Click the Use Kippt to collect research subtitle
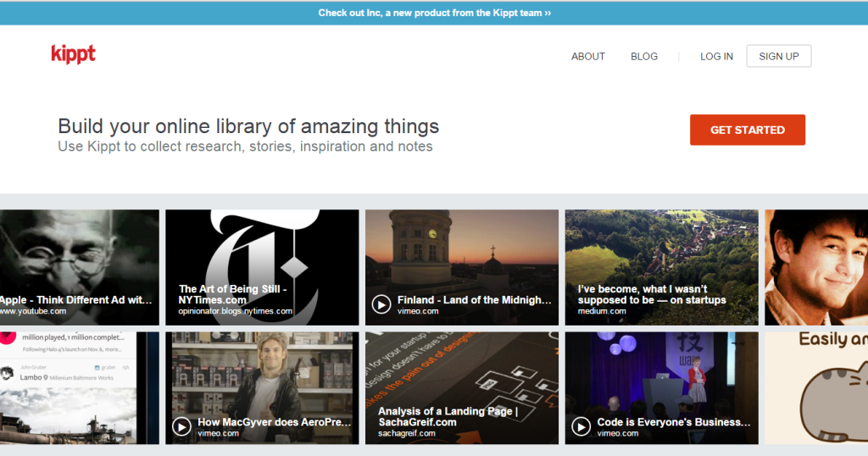868x456 pixels. 245,147
